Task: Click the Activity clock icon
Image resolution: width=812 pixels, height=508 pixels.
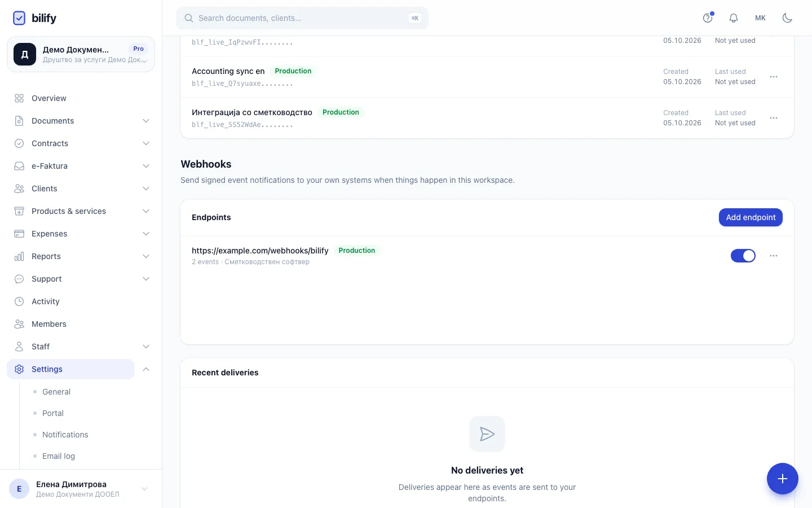Action: click(19, 301)
